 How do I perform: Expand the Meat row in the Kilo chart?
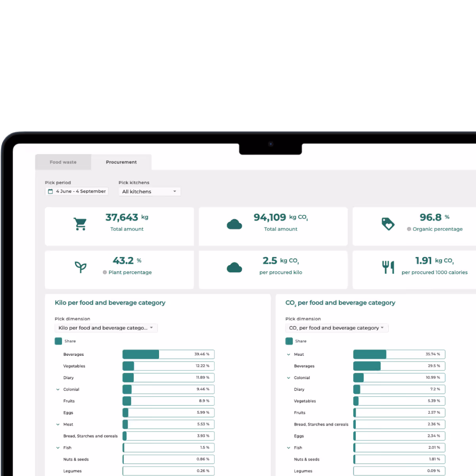tap(58, 424)
